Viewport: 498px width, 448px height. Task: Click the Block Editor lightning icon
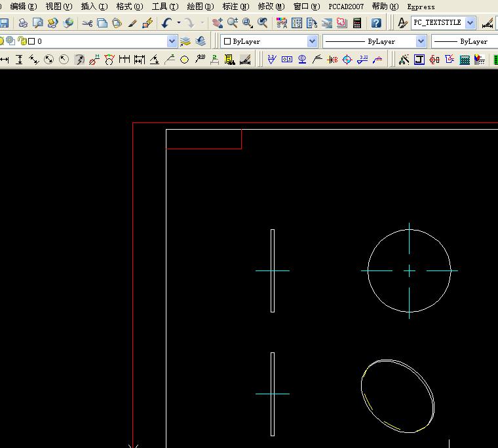[x=147, y=23]
